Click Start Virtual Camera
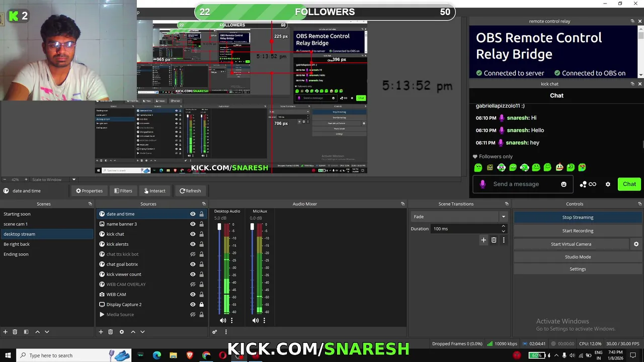The image size is (644, 362). tap(571, 244)
